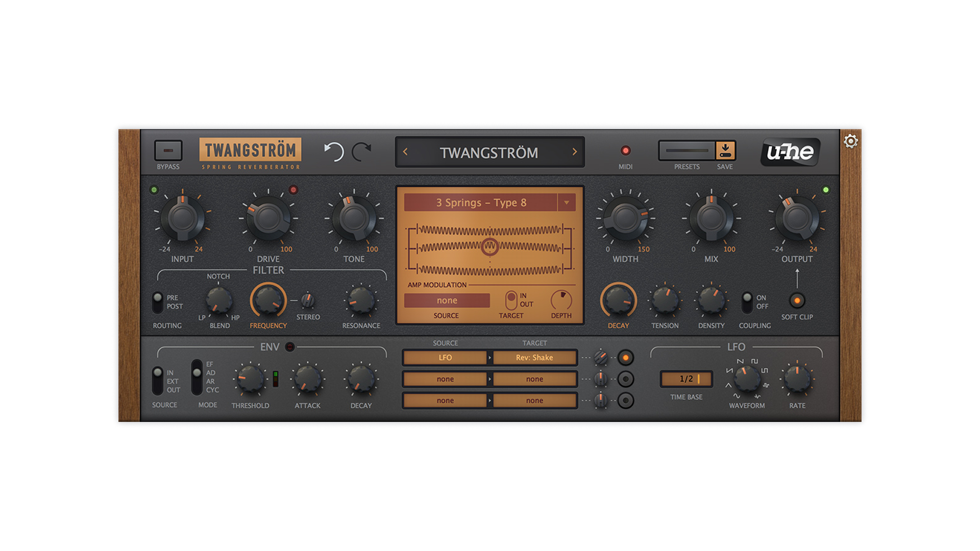
Task: Open settings via the gear icon
Action: coord(850,141)
